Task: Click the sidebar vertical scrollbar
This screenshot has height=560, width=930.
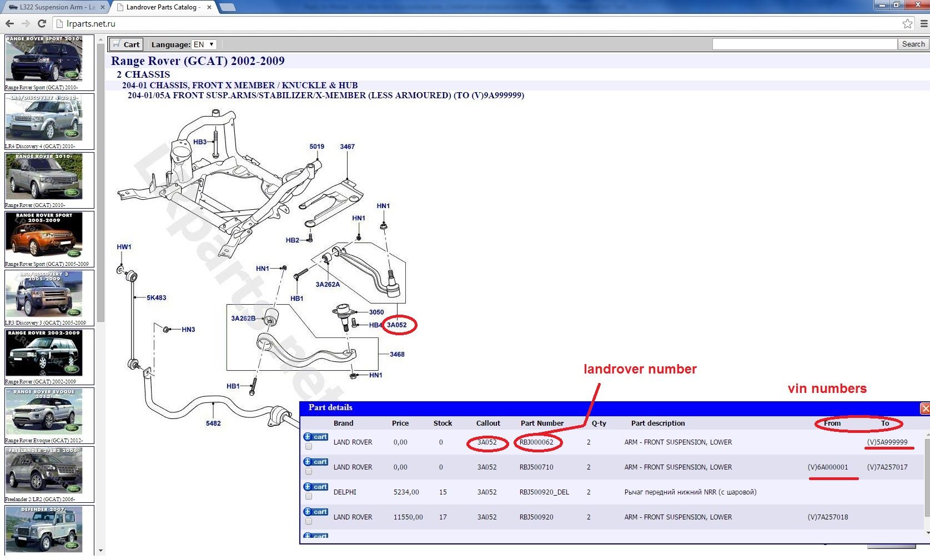Action: (x=100, y=183)
